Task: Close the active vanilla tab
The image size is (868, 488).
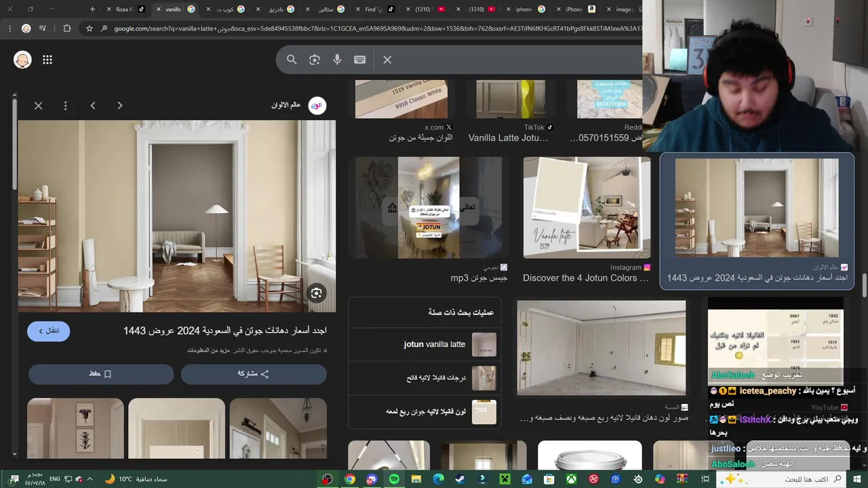Action: 159,9
